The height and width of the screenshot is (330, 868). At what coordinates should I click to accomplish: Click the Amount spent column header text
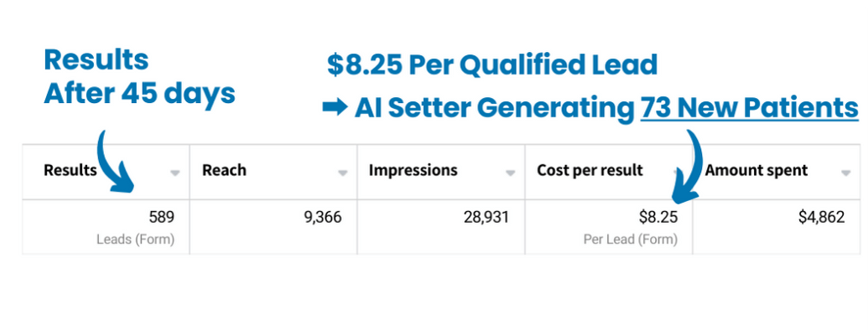(x=756, y=170)
